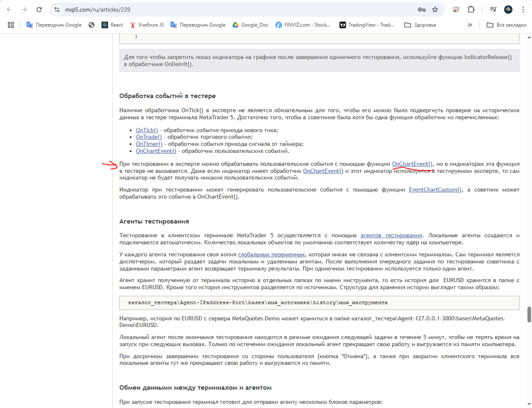Open the React bookmark
532x408 pixels.
click(x=112, y=25)
